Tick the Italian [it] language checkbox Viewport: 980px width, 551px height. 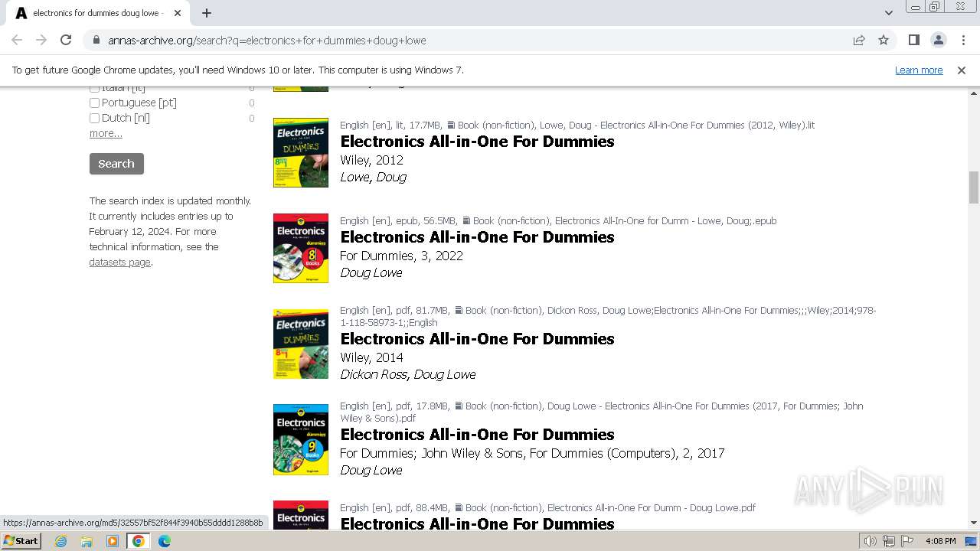pyautogui.click(x=94, y=88)
